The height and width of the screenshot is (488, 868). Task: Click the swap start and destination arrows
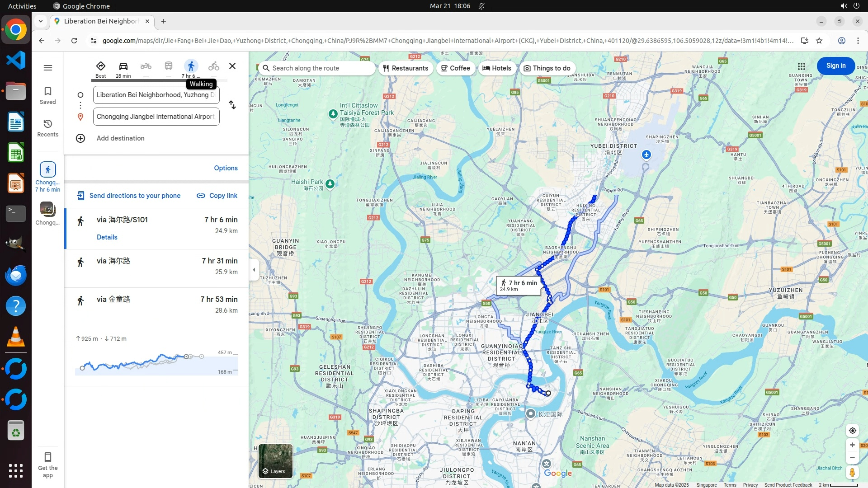(x=232, y=105)
